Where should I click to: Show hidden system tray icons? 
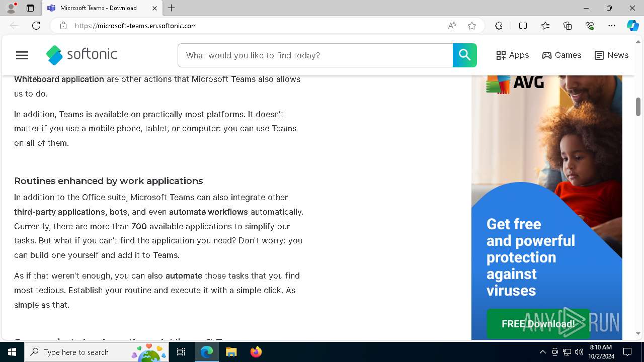coord(542,352)
